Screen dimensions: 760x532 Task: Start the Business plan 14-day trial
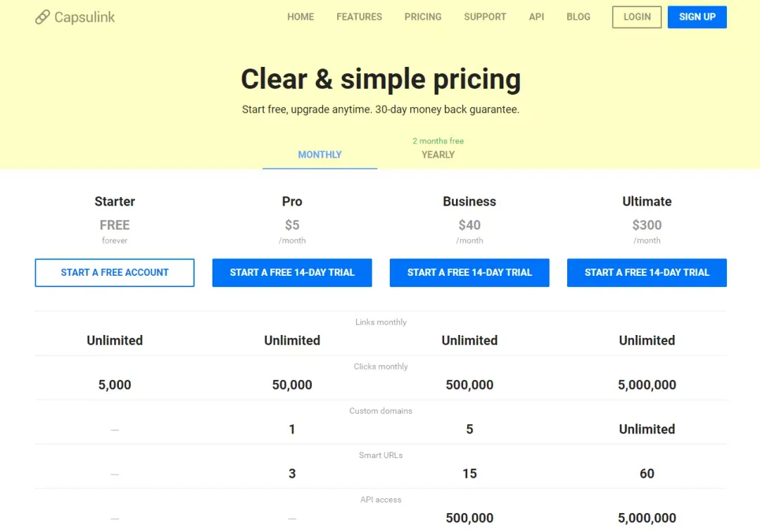coord(469,272)
